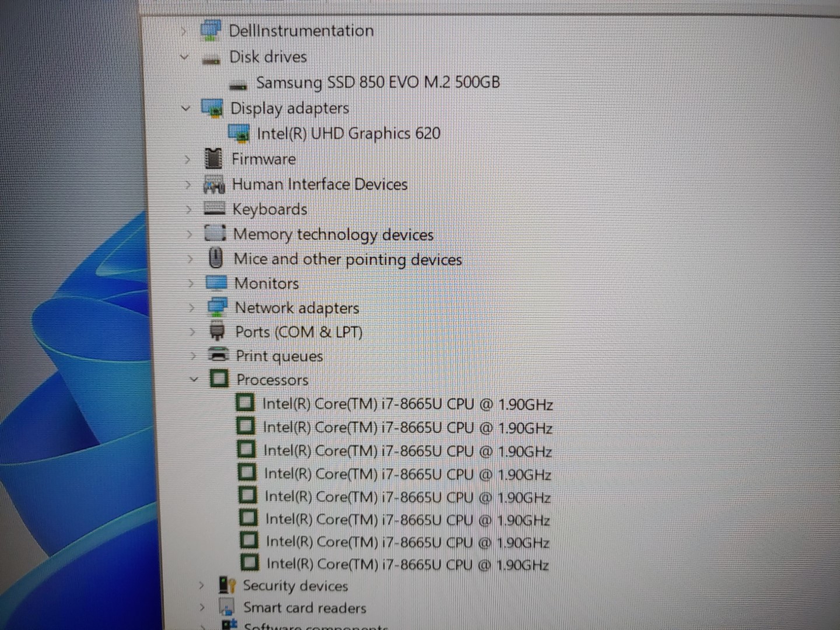The image size is (840, 630).
Task: Collapse the Display adapters node
Action: tap(185, 108)
